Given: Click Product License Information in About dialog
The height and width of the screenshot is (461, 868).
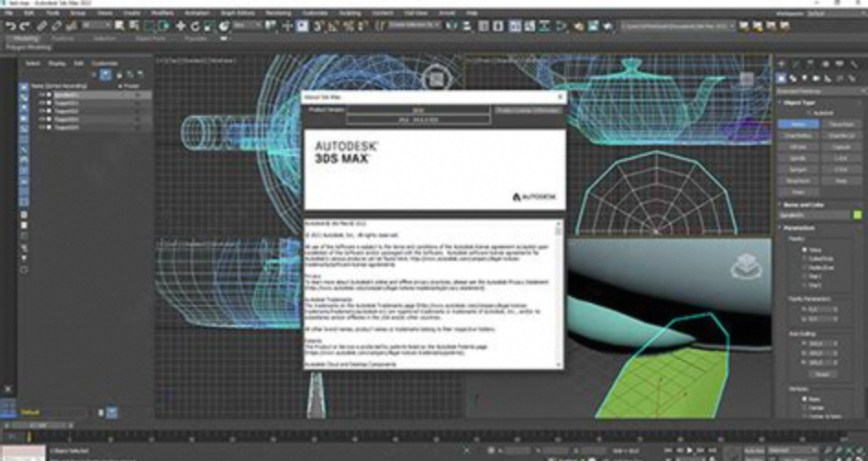Looking at the screenshot, I should tap(529, 110).
